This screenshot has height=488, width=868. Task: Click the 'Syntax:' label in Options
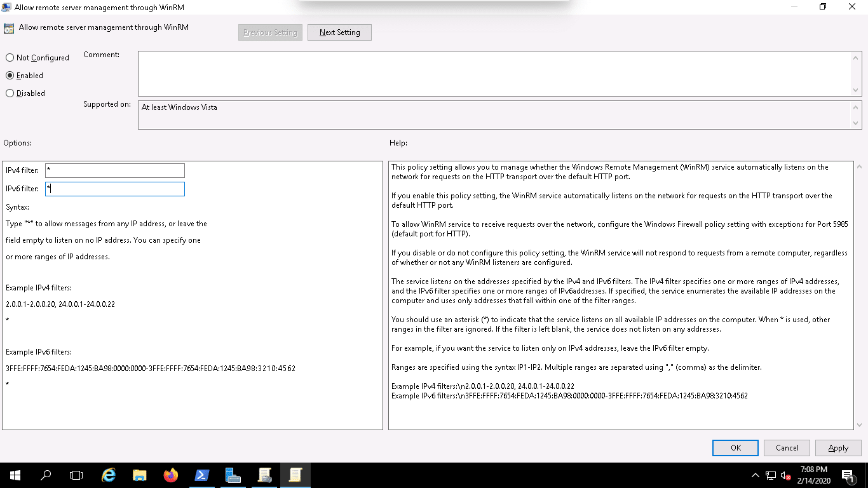pos(17,207)
